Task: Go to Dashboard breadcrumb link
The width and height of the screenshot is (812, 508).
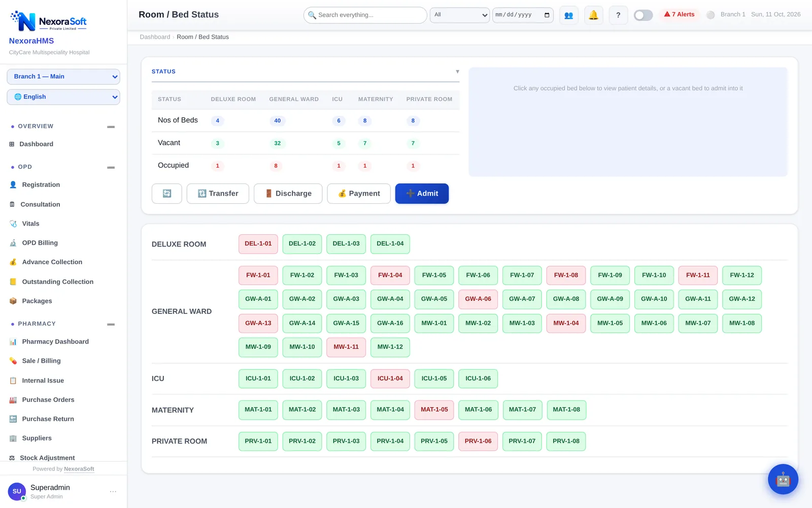Action: click(155, 37)
